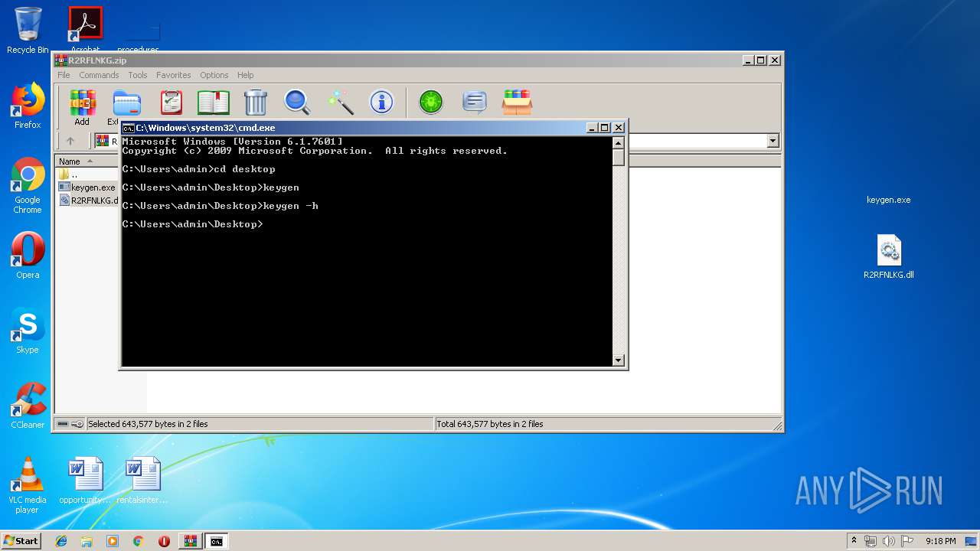This screenshot has height=551, width=980.
Task: Select the R2RFNLKG.dll file on desktop
Action: point(889,257)
